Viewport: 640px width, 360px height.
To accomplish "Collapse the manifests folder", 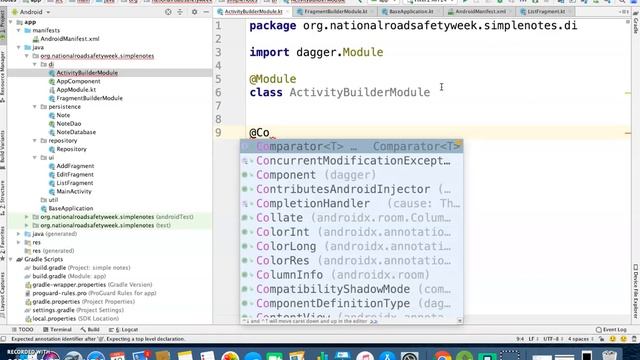I will click(x=19, y=30).
